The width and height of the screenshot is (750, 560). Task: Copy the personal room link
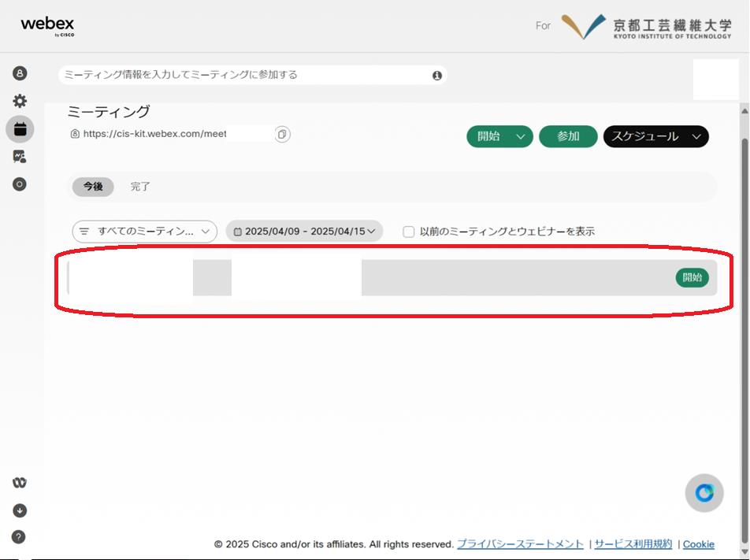pos(282,135)
